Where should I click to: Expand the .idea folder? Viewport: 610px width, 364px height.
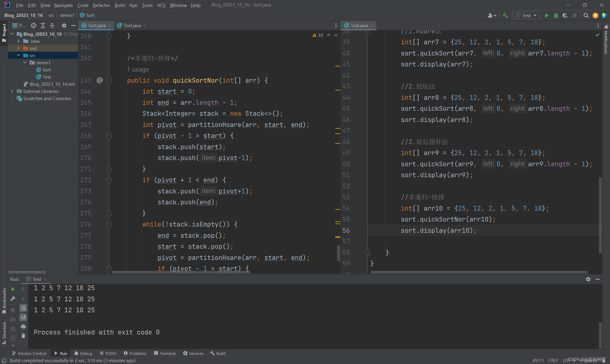click(x=18, y=41)
